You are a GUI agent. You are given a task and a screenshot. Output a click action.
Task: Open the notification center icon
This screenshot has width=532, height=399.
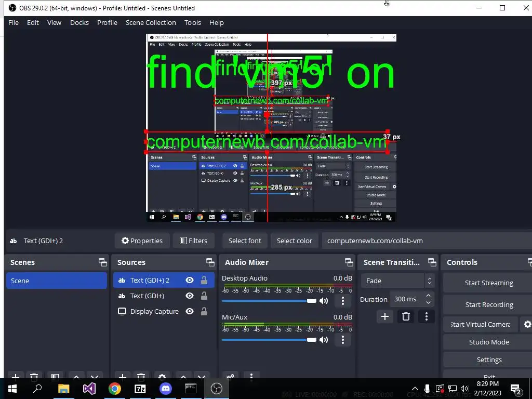(516, 389)
